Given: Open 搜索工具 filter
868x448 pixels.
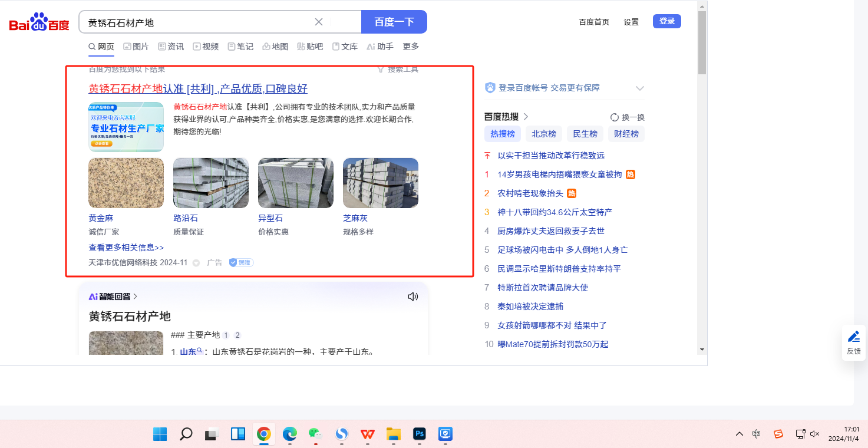Looking at the screenshot, I should 398,70.
